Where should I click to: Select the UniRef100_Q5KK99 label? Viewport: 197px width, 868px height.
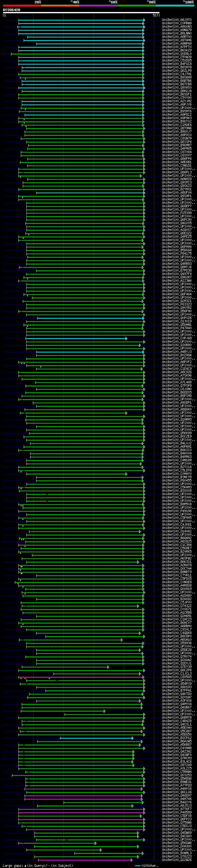click(177, 433)
